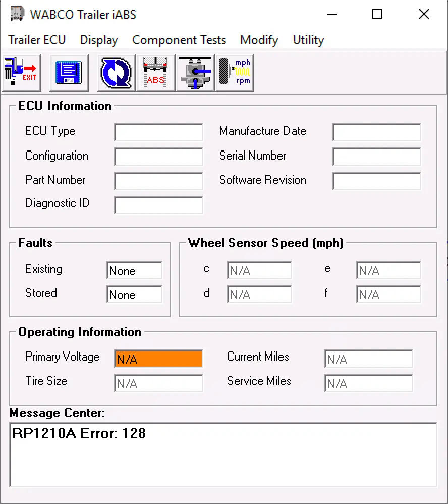The width and height of the screenshot is (448, 504).
Task: Click the blue refresh arrows icon
Action: 116,73
